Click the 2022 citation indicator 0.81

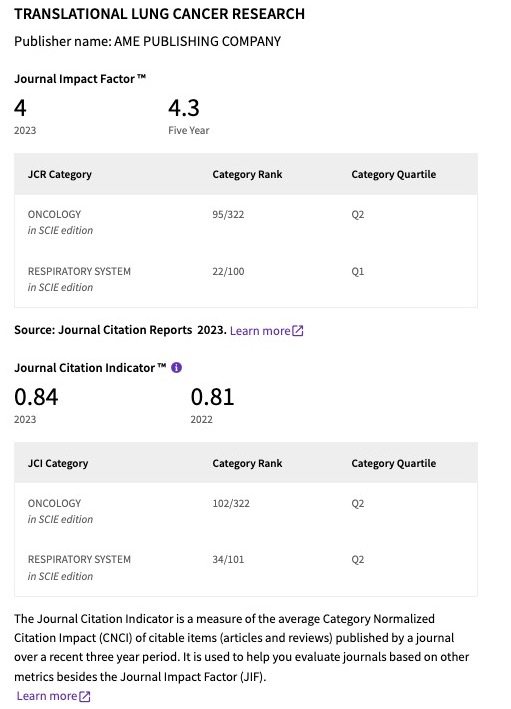pos(213,397)
